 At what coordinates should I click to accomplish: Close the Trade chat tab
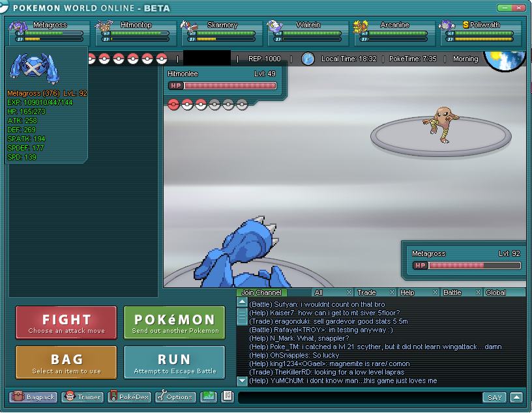pos(392,292)
